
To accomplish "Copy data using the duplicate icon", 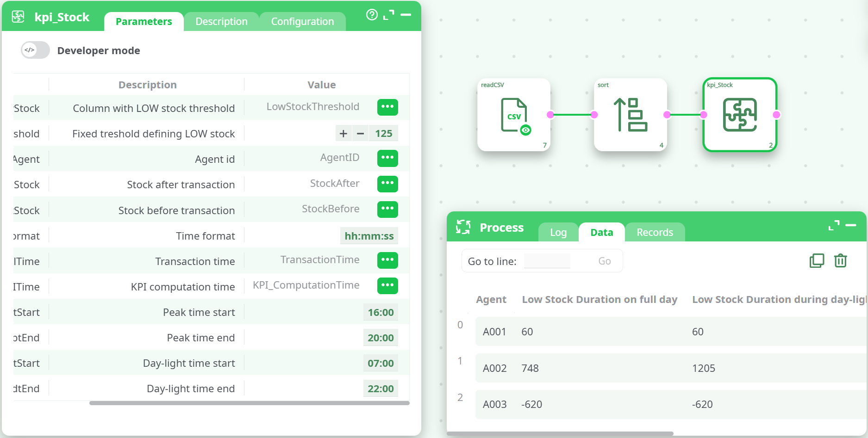I will pos(817,261).
